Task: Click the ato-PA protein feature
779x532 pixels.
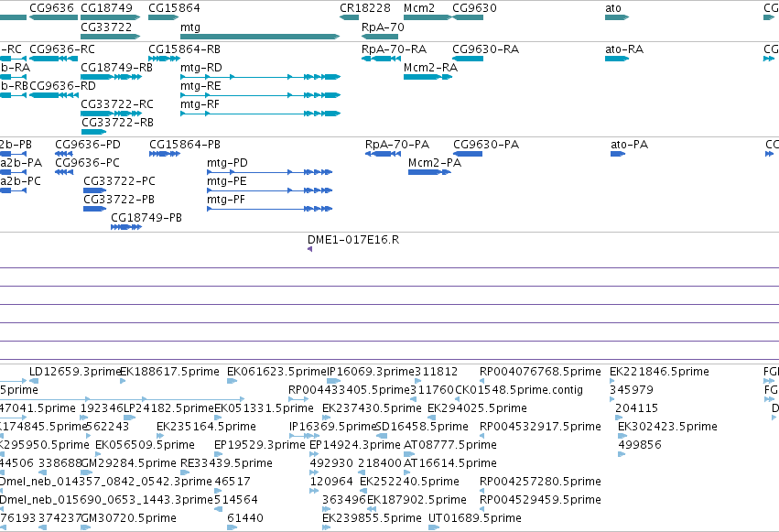Action: (x=618, y=154)
